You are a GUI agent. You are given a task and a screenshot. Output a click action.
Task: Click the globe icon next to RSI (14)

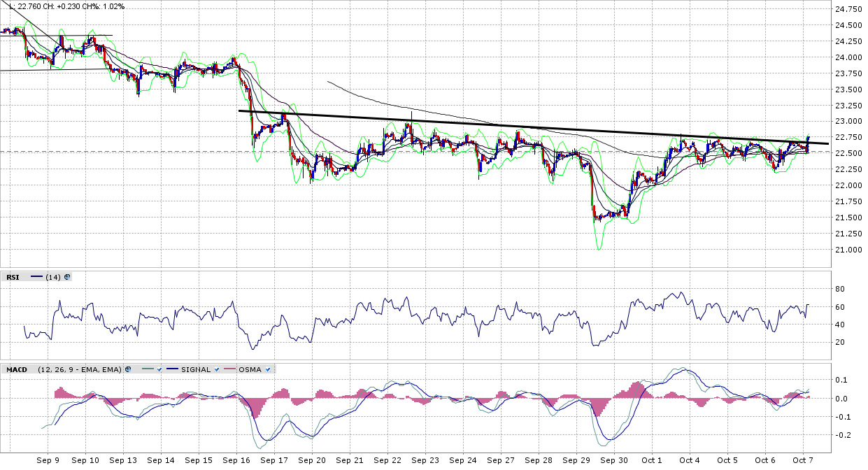[67, 277]
